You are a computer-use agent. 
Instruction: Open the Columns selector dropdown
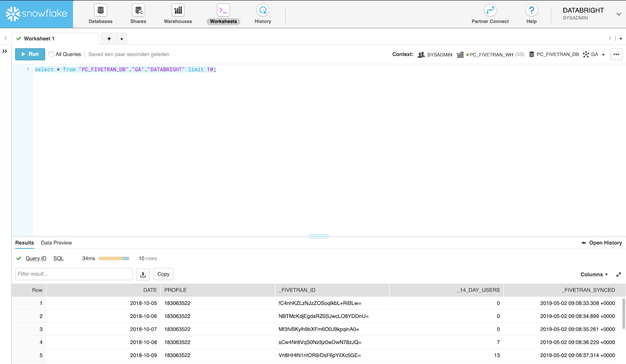point(594,274)
